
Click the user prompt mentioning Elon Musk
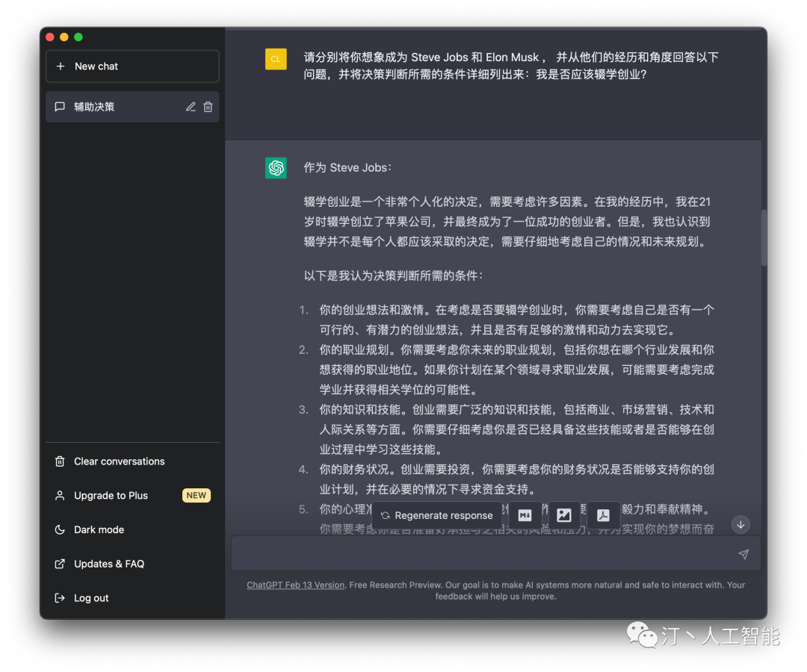point(510,65)
